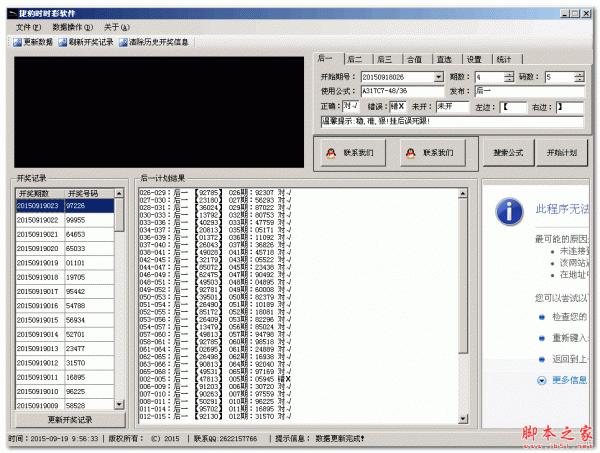
Task: Switch to the 后一 tab
Action: coord(328,59)
